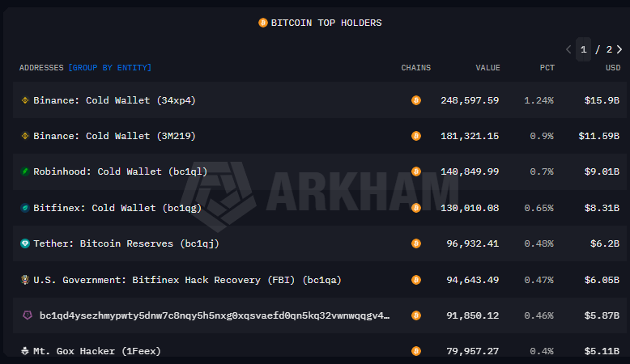
Task: Click the Bitcoin chain icon in Tether row
Action: [x=416, y=243]
